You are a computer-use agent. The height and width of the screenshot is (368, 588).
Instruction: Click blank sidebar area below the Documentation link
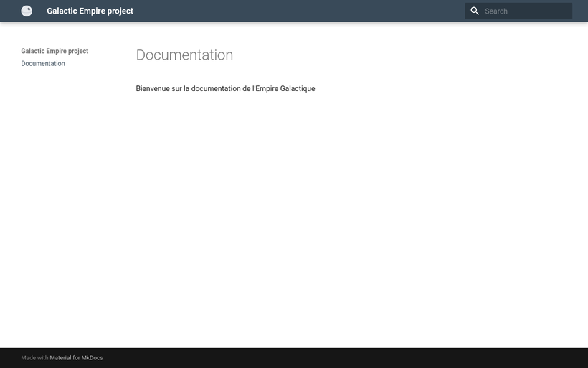(57, 179)
